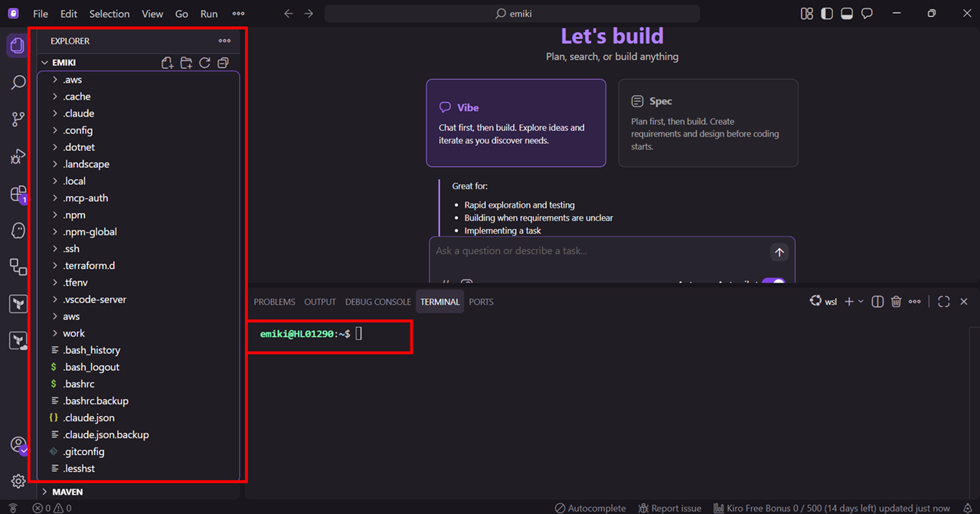980x514 pixels.
Task: Open the Selection menu
Action: coord(109,14)
